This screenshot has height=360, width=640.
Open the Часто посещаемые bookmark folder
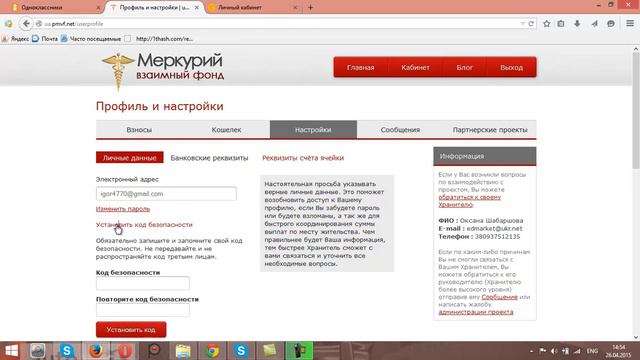click(91, 39)
